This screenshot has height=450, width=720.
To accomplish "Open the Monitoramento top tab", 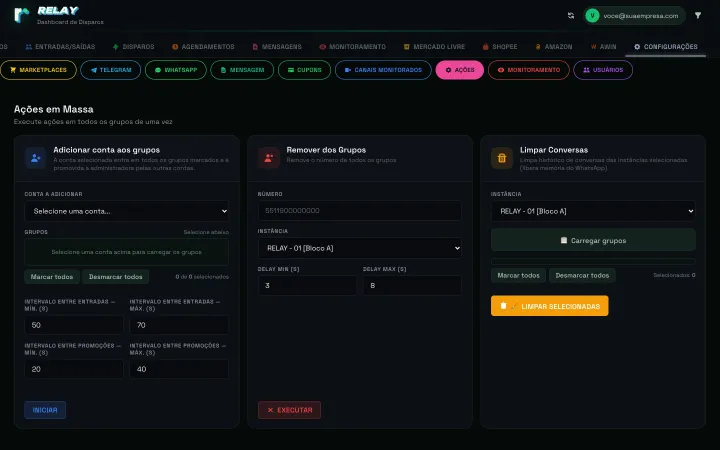I will pos(353,47).
